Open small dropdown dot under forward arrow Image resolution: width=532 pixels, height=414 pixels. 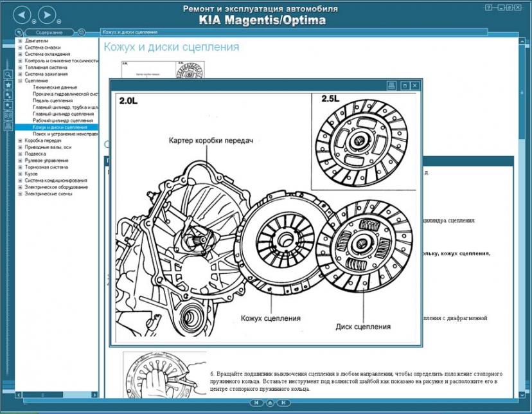coord(59,22)
